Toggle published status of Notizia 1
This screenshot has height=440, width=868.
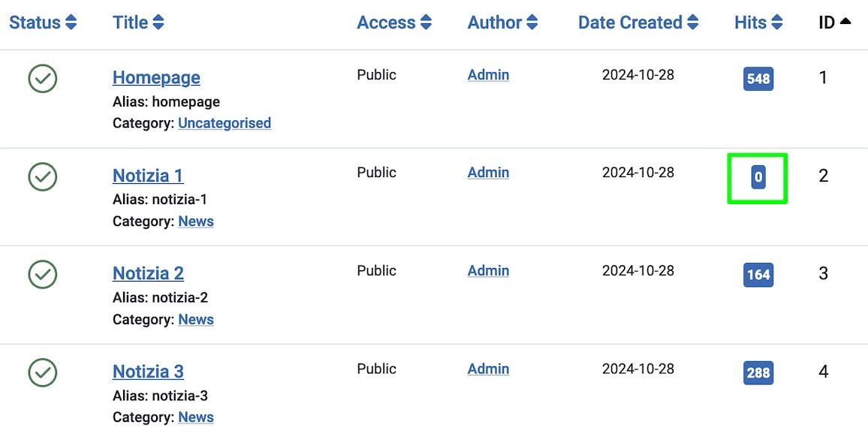(x=43, y=176)
